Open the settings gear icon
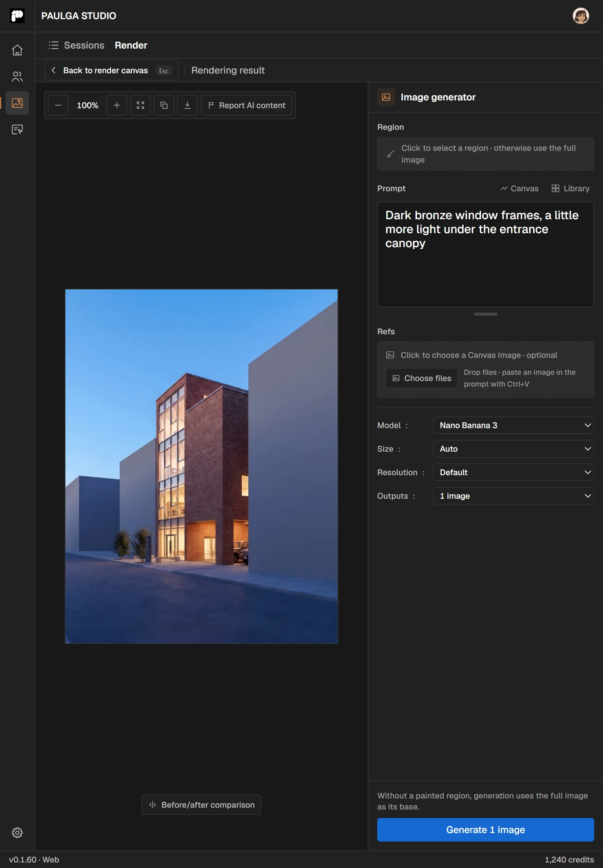The height and width of the screenshot is (868, 603). click(17, 832)
